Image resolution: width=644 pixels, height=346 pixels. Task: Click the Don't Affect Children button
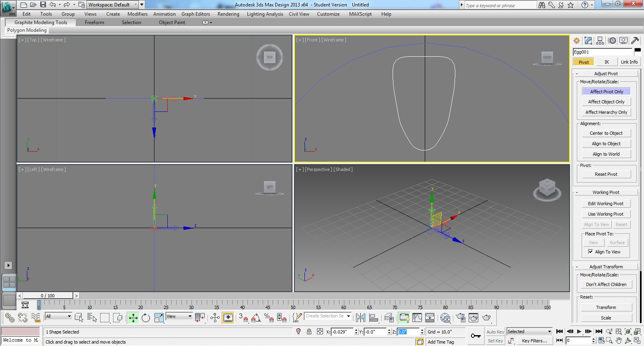(606, 284)
